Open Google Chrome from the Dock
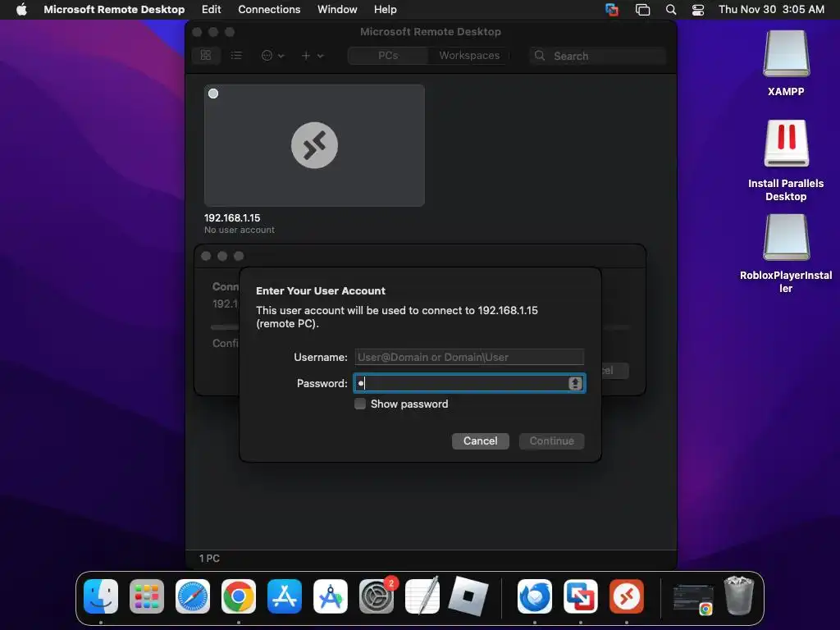This screenshot has width=840, height=630. point(239,596)
